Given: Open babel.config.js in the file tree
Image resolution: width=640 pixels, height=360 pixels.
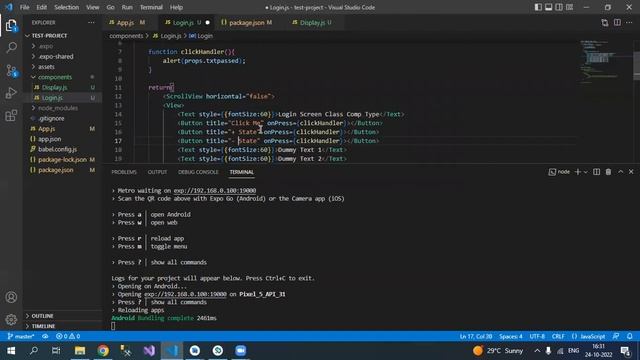Looking at the screenshot, I should pos(58,149).
